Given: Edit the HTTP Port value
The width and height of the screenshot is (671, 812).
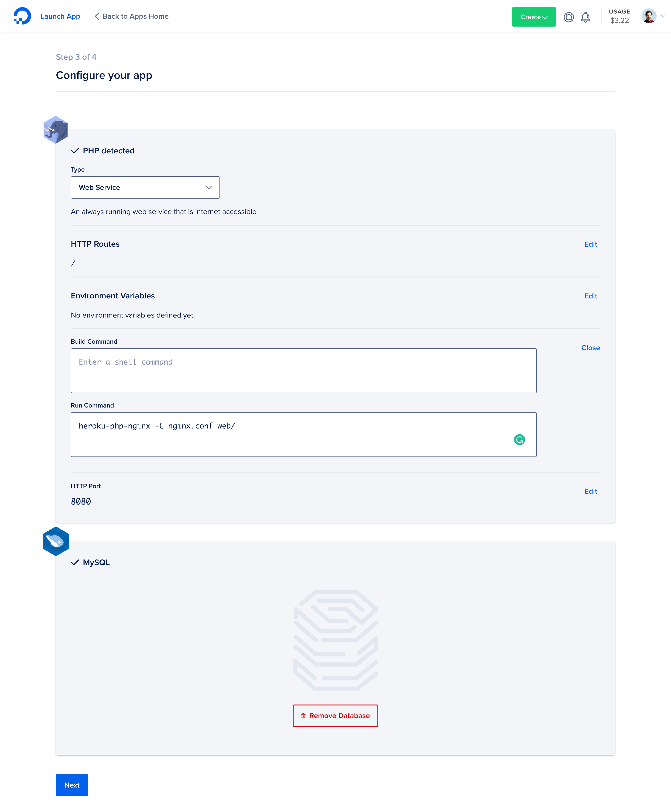Looking at the screenshot, I should click(590, 491).
